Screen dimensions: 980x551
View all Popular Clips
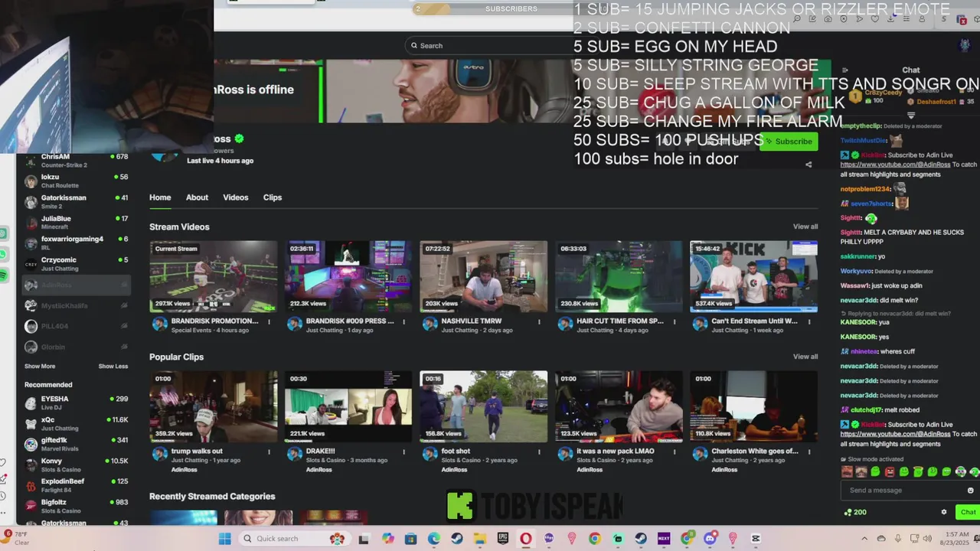pyautogui.click(x=805, y=357)
